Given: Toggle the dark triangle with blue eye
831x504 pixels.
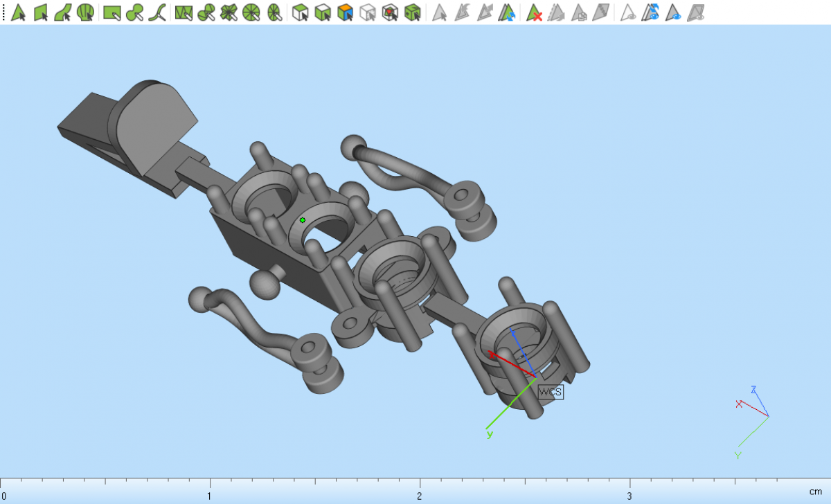Looking at the screenshot, I should 673,12.
